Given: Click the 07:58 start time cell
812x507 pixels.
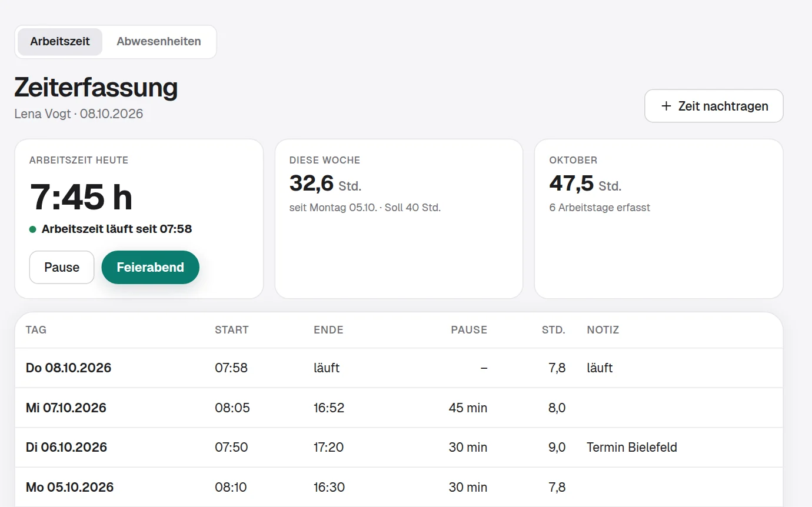Looking at the screenshot, I should coord(231,368).
